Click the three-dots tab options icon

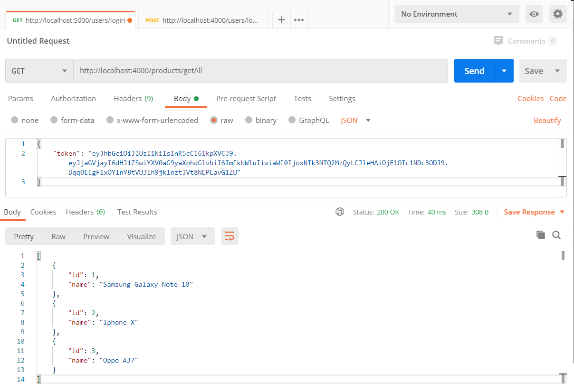pyautogui.click(x=299, y=20)
